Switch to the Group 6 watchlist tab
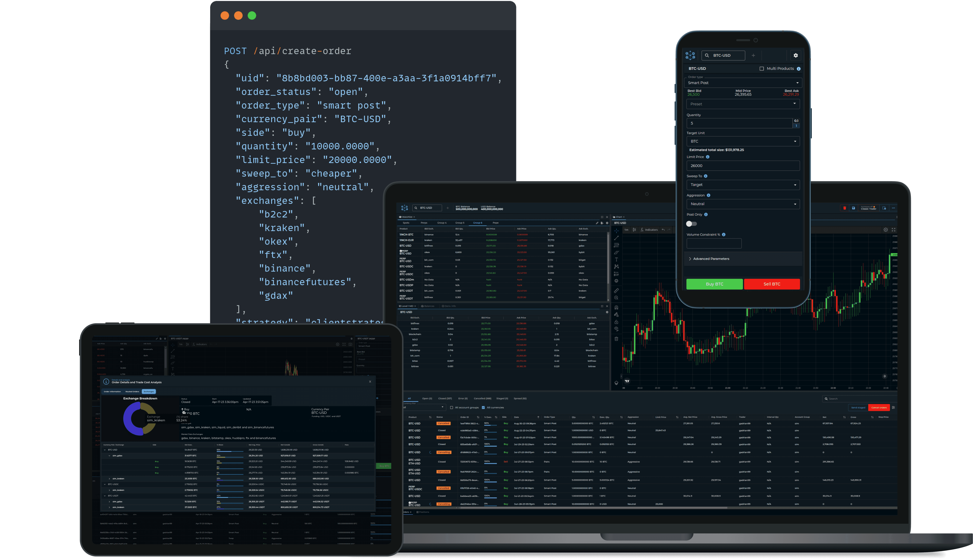 pos(478,223)
